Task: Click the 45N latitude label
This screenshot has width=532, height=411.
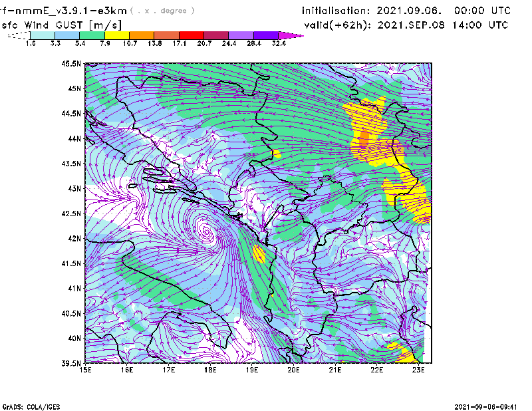Action: (x=75, y=88)
